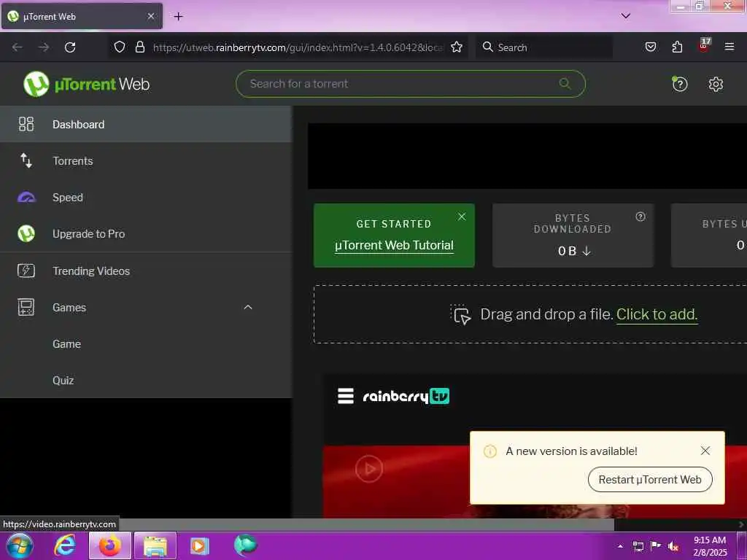Open the µTorrent settings gear
The image size is (747, 560).
coord(716,85)
